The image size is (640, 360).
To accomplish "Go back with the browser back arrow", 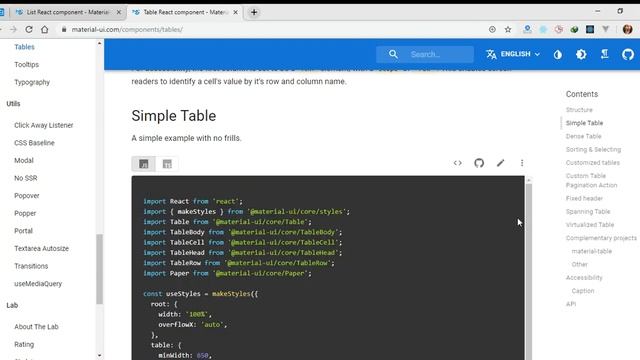I will [x=1, y=29].
